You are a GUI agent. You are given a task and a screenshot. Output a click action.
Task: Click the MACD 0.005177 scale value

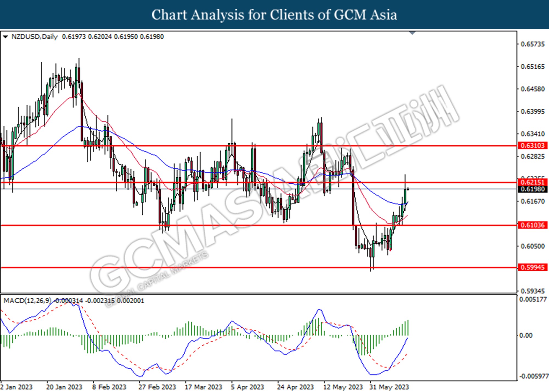[x=533, y=299]
